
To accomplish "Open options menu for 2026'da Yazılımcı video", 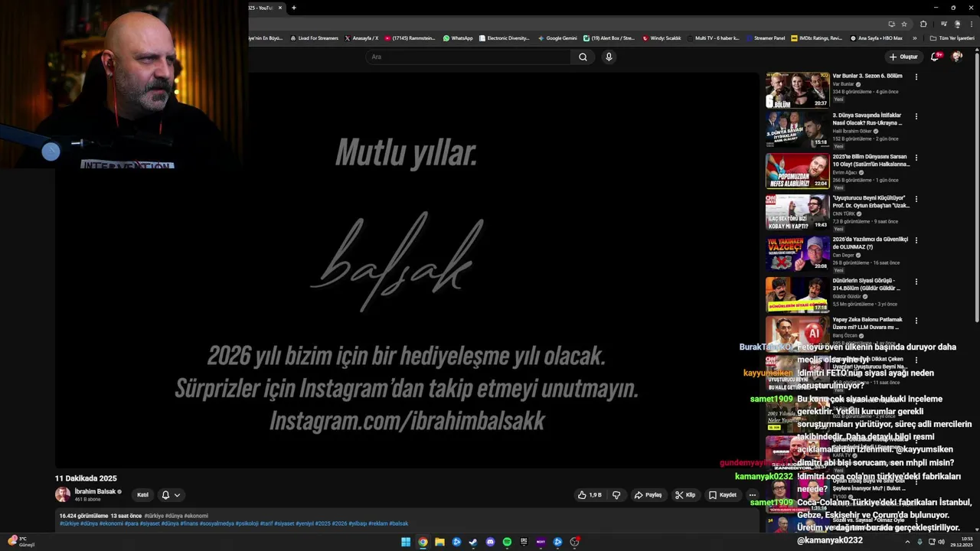I will tap(916, 240).
